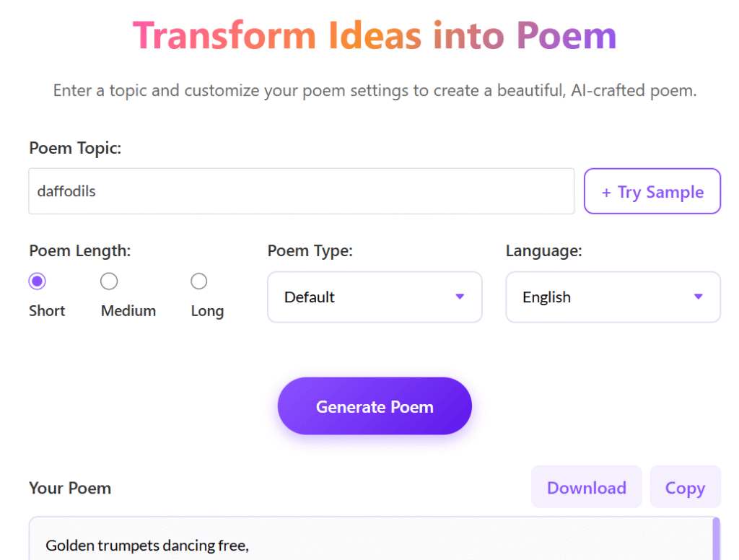This screenshot has width=739, height=560.
Task: Click the Long label text
Action: click(x=207, y=311)
